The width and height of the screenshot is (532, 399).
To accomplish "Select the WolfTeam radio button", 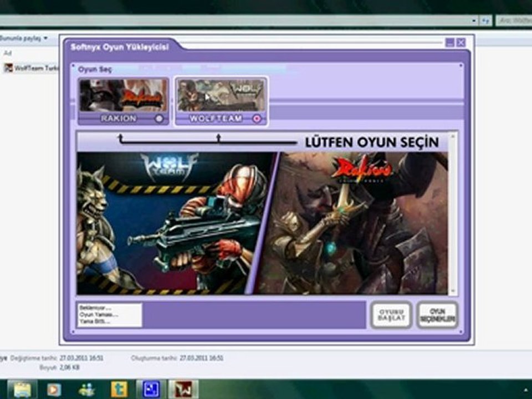I will (x=257, y=119).
